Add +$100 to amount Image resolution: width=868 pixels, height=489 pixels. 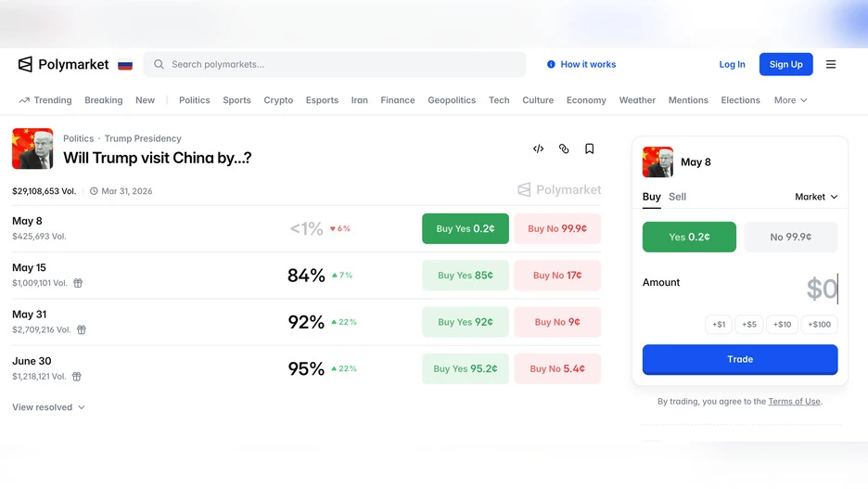tap(819, 325)
